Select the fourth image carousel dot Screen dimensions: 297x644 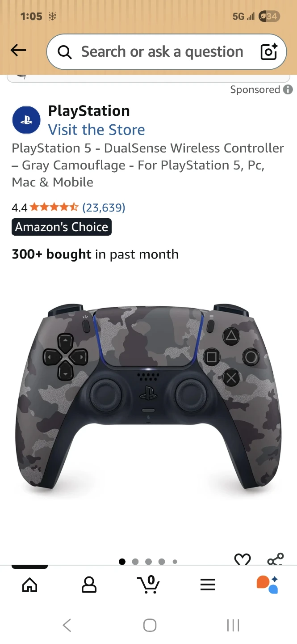(162, 562)
